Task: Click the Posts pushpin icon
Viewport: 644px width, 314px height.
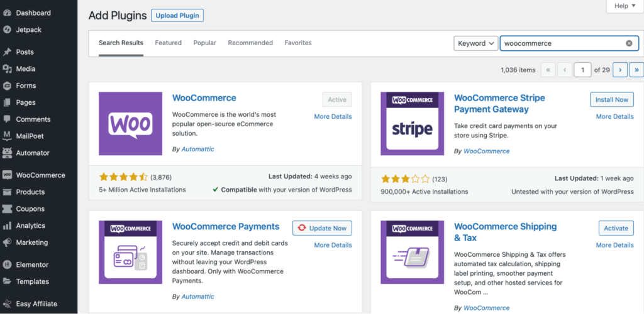Action: [x=7, y=52]
